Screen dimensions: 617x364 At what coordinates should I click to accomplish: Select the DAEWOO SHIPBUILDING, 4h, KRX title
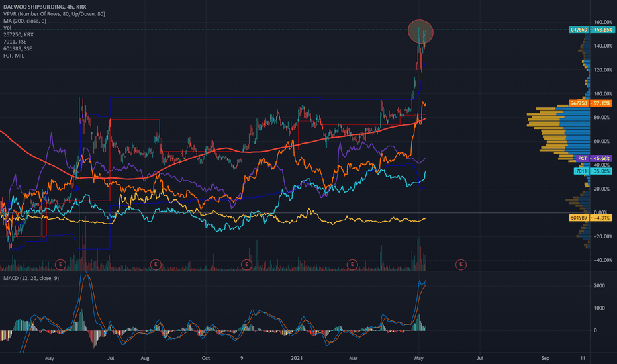(45, 7)
